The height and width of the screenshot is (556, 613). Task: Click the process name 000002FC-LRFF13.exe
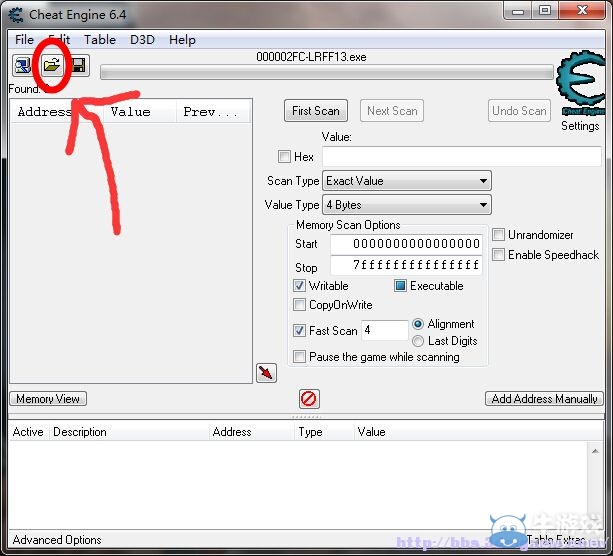pyautogui.click(x=311, y=57)
